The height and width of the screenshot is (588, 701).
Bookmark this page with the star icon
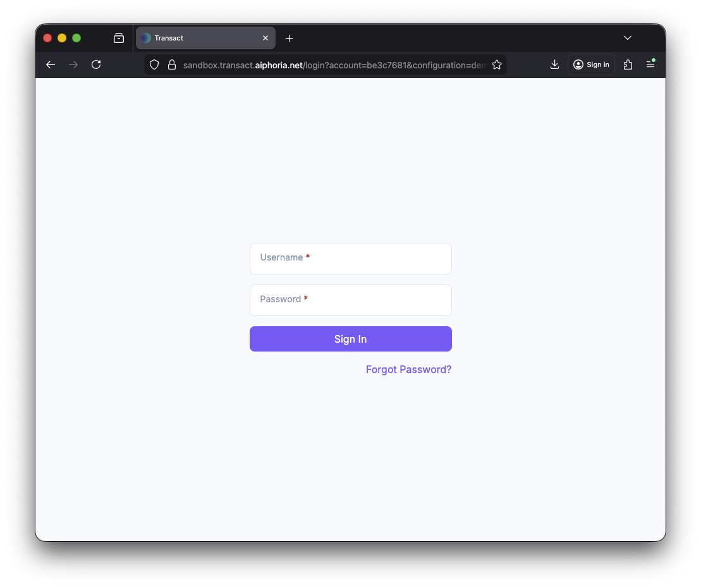pos(497,65)
